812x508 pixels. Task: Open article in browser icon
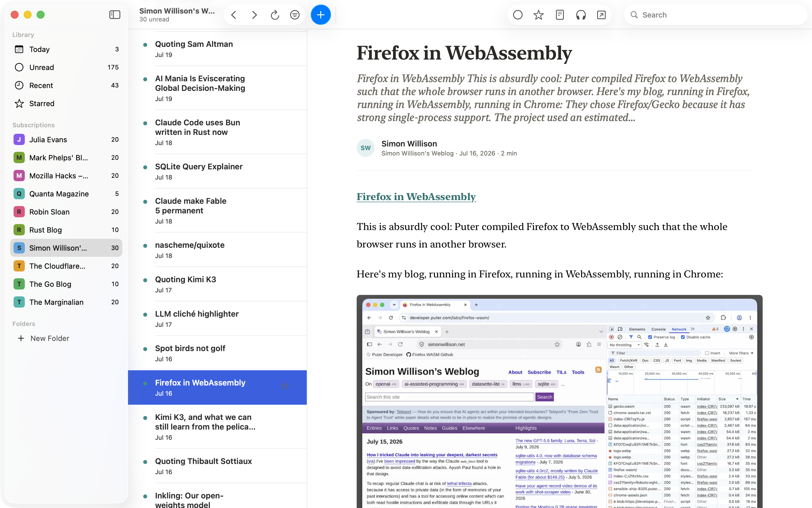tap(601, 15)
